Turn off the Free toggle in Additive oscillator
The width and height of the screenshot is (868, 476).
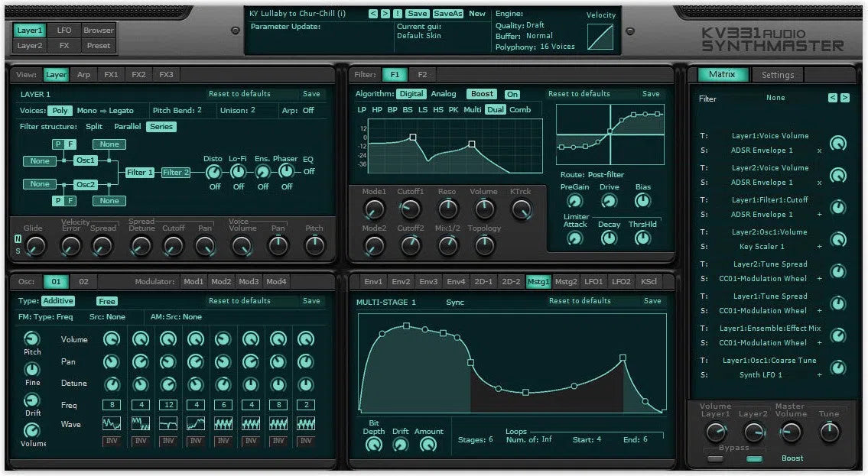click(x=106, y=301)
